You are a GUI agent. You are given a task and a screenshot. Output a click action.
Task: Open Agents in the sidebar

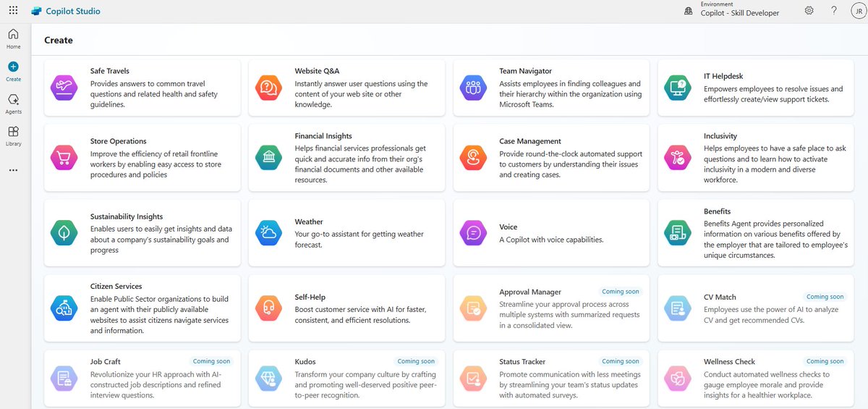14,104
